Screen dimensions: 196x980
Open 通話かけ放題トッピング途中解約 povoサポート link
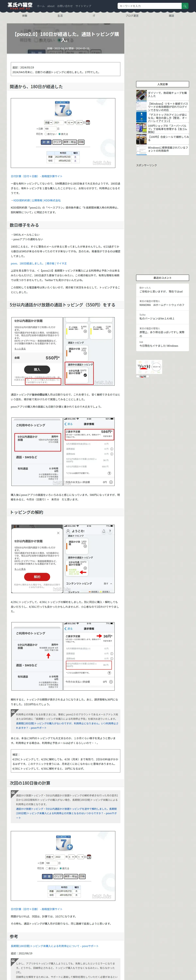point(67,813)
